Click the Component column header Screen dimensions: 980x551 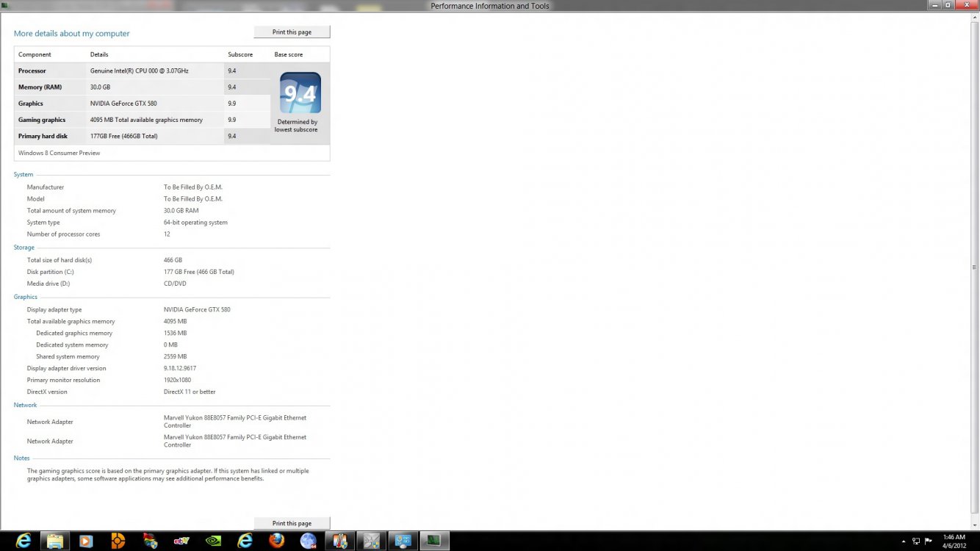tap(35, 54)
